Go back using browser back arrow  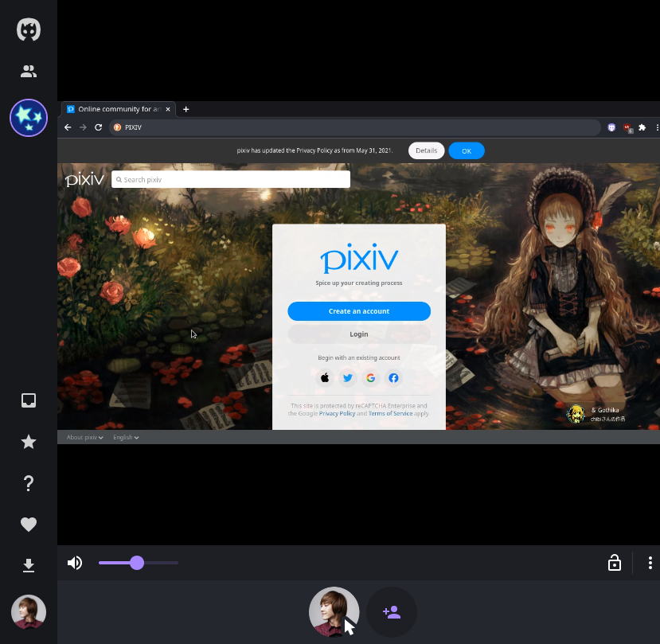click(x=68, y=127)
